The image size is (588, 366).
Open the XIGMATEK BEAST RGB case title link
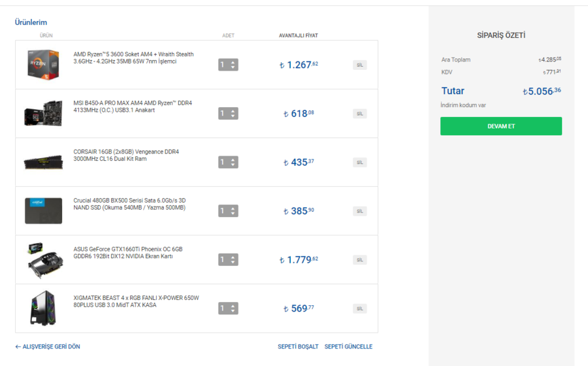point(136,301)
